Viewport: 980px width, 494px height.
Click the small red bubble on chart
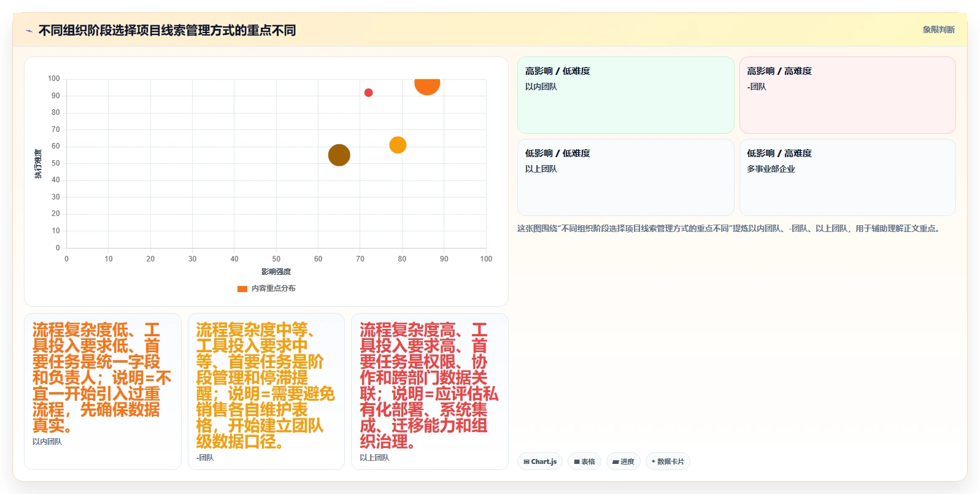(368, 93)
